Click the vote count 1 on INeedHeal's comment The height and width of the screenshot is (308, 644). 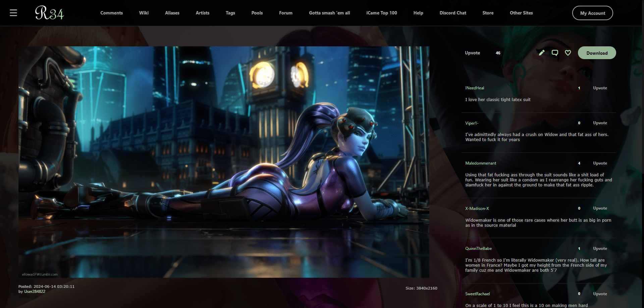tap(579, 88)
